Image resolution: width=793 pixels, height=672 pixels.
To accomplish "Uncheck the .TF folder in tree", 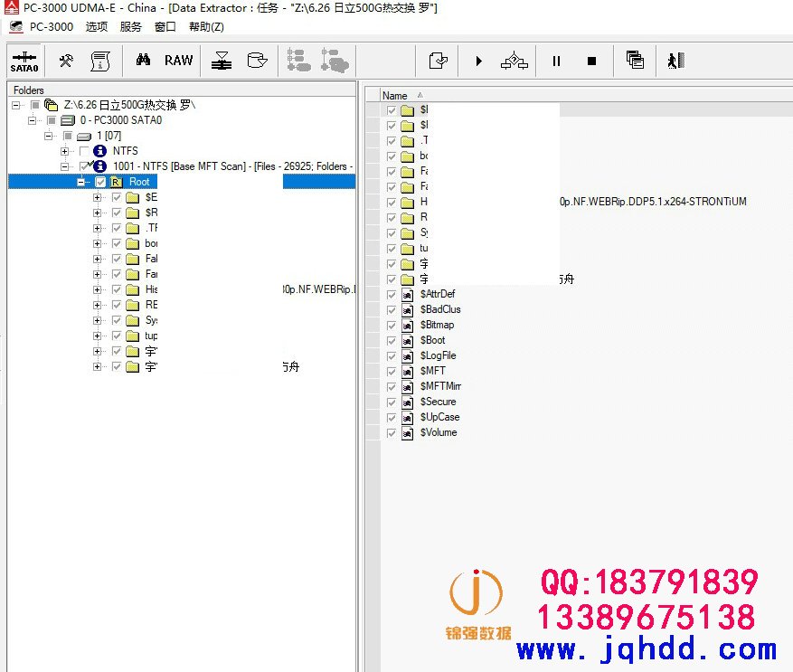I will point(117,228).
